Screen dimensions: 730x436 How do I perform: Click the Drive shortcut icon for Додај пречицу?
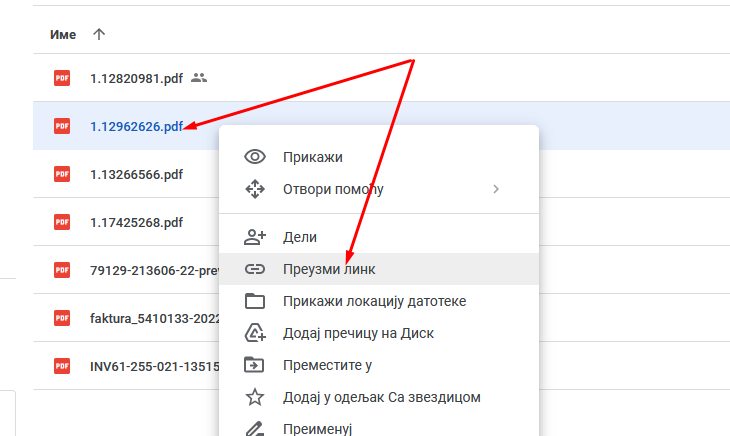point(255,333)
